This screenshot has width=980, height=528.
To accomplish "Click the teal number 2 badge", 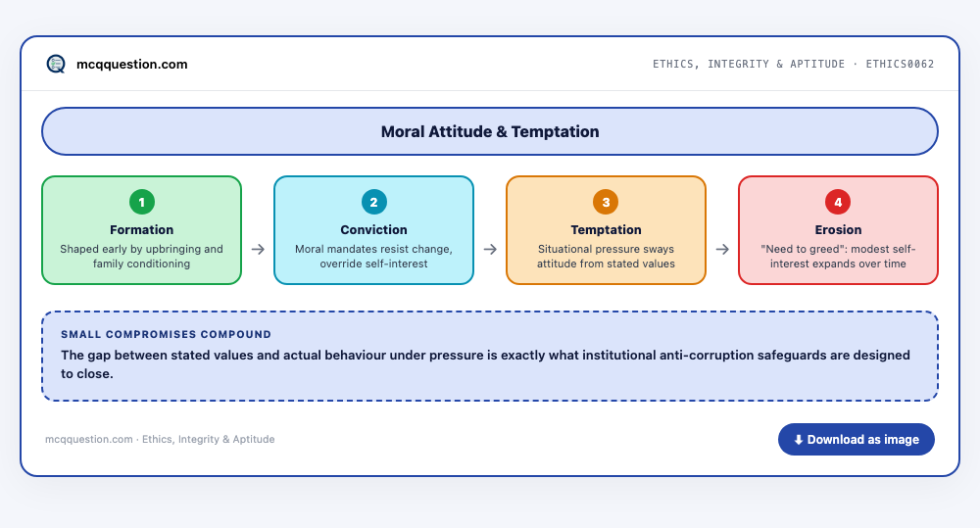I will pos(373,202).
